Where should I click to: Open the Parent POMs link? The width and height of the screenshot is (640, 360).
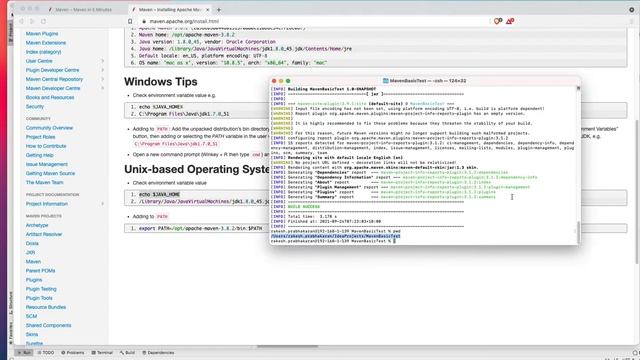pos(40,271)
